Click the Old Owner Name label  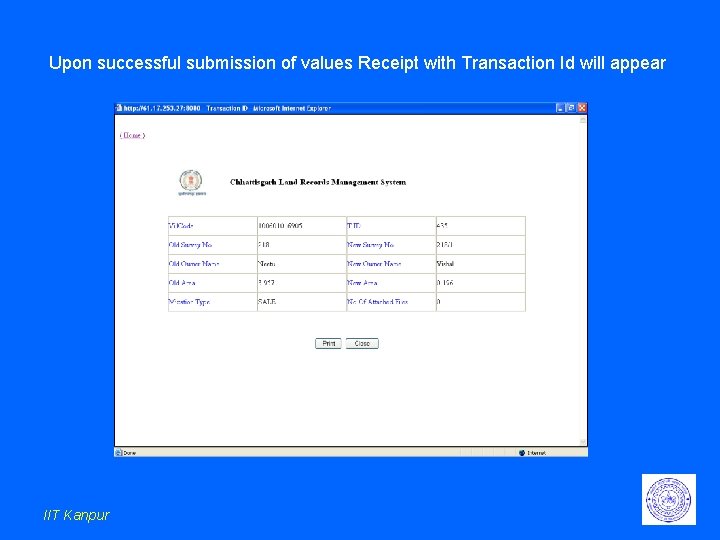click(194, 264)
